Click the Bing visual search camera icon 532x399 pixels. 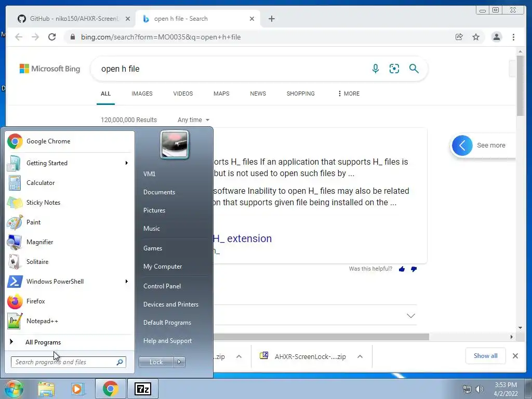[394, 69]
